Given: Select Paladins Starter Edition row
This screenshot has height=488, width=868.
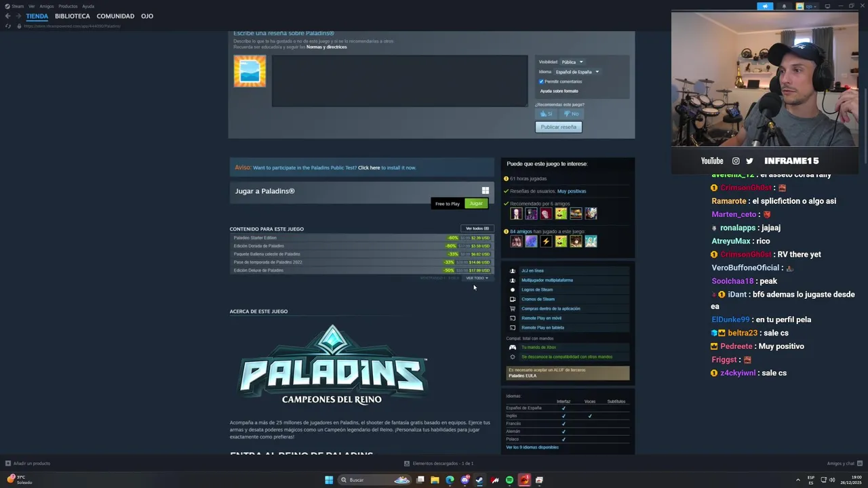Looking at the screenshot, I should point(361,238).
